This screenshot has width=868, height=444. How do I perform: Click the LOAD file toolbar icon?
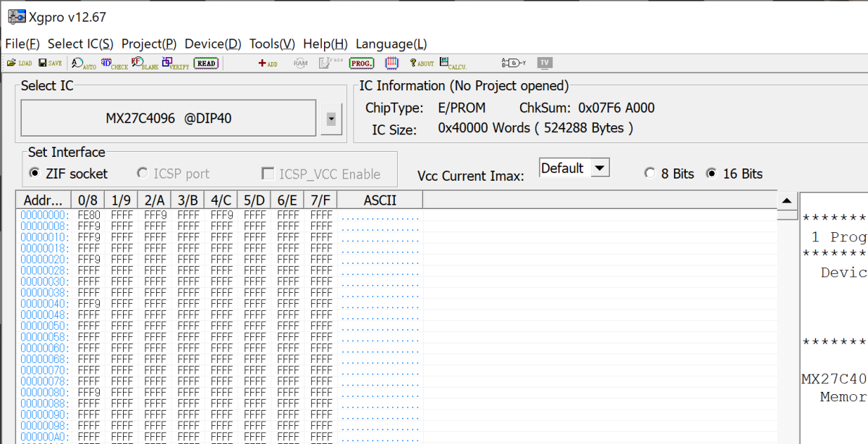19,63
